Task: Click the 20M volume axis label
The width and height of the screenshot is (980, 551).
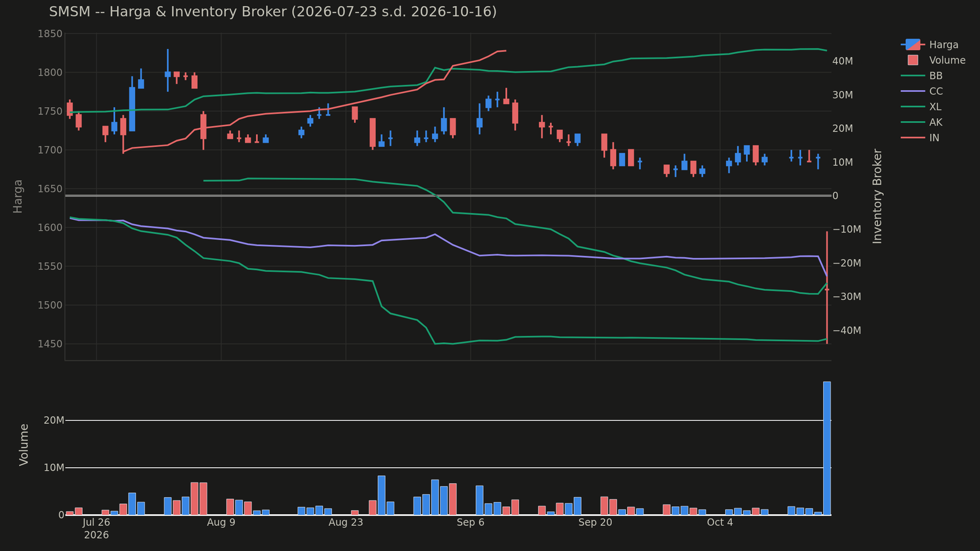Action: (x=54, y=421)
